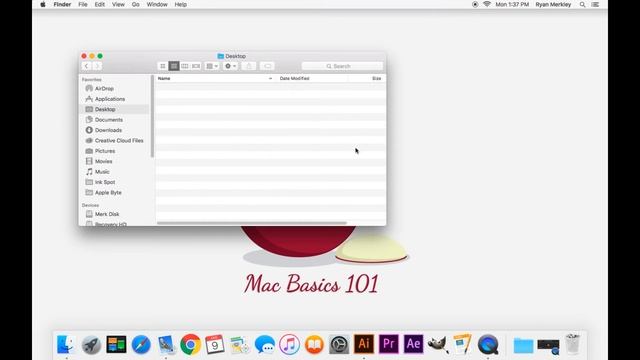Open the Help menu
This screenshot has width=640, height=360.
tap(181, 4)
